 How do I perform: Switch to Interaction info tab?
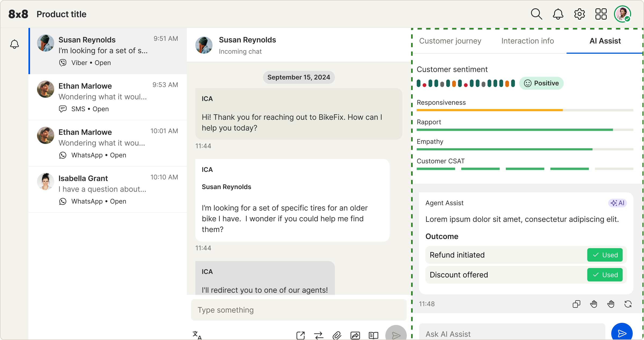pos(528,41)
